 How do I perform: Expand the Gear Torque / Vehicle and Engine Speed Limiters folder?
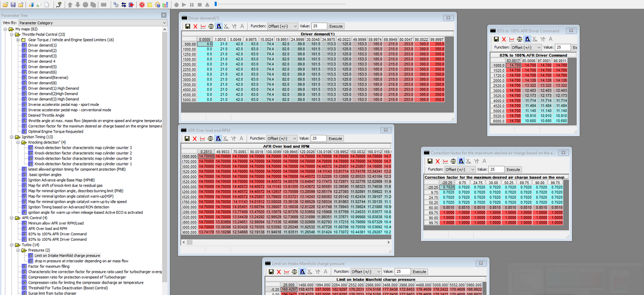click(x=18, y=40)
